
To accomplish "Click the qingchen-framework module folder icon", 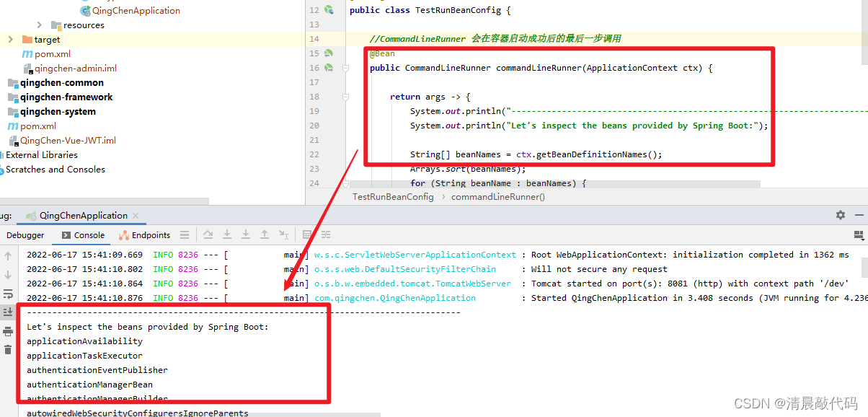I will (x=13, y=97).
